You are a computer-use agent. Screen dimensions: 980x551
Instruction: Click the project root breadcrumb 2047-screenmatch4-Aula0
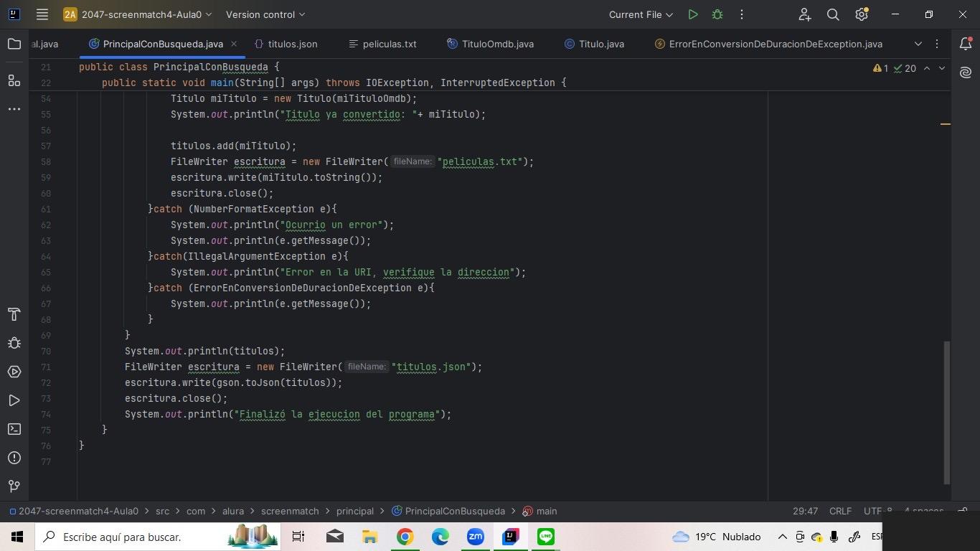click(73, 511)
